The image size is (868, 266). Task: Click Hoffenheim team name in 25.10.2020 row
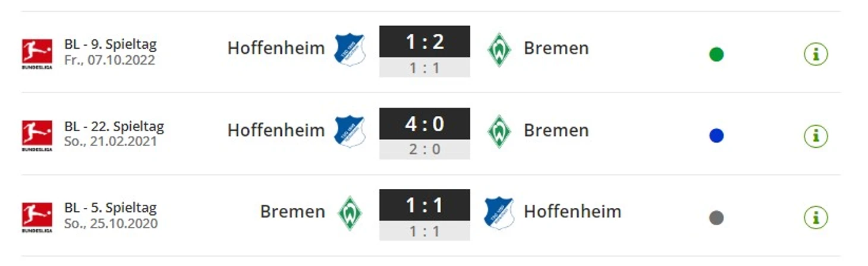click(573, 211)
